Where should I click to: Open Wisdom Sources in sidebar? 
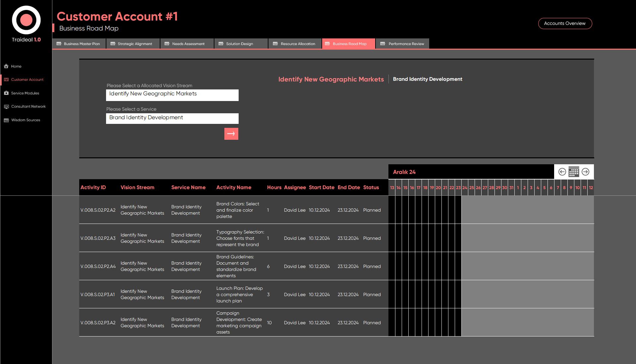click(26, 120)
